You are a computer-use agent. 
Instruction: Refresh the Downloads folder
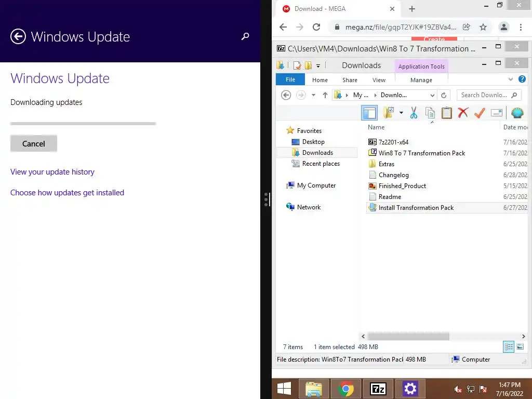pyautogui.click(x=444, y=96)
